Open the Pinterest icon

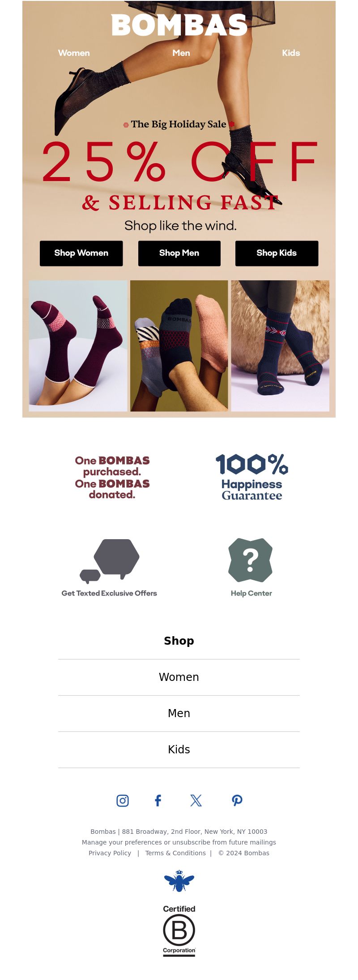[237, 800]
